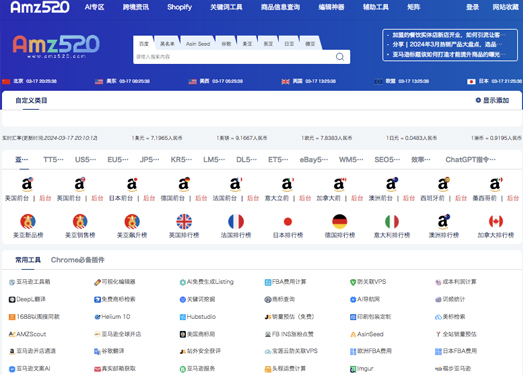Screen dimensions: 523x375
Task: Switch to the SEO5 category tab
Action: tap(387, 160)
